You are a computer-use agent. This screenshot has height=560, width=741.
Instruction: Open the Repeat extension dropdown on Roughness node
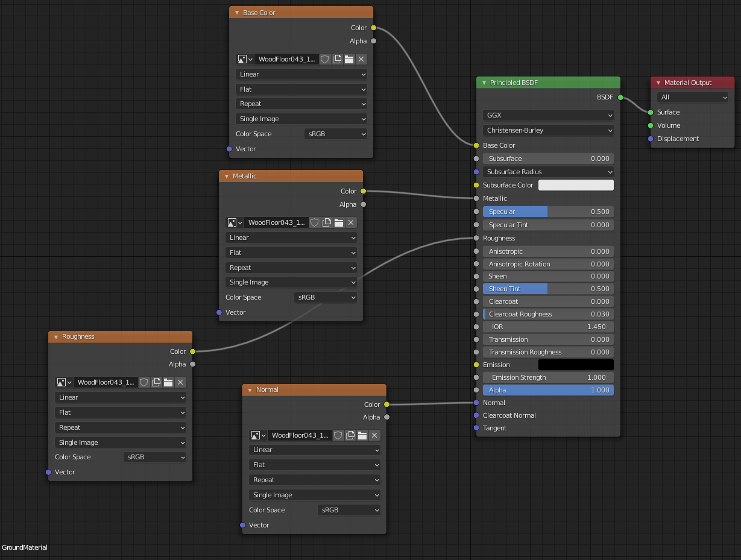[x=120, y=427]
